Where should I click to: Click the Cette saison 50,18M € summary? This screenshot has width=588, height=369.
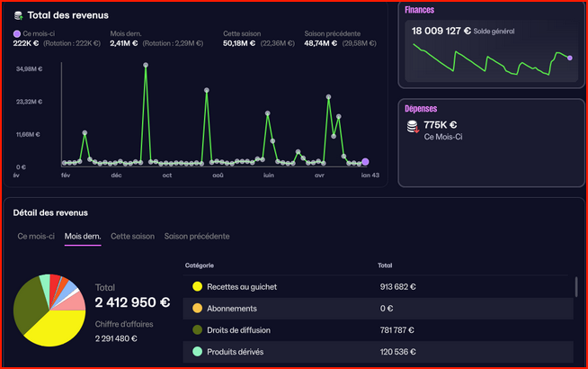[244, 42]
